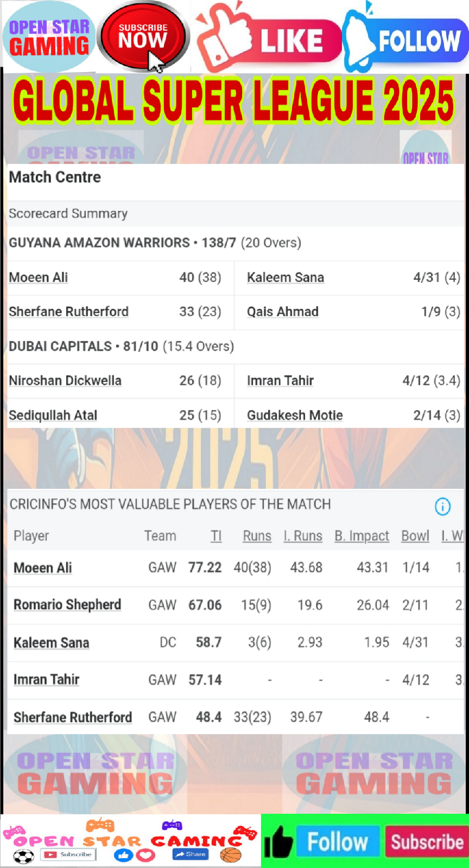The width and height of the screenshot is (469, 868).
Task: Click the small Share button in bottom banner
Action: pos(190,854)
